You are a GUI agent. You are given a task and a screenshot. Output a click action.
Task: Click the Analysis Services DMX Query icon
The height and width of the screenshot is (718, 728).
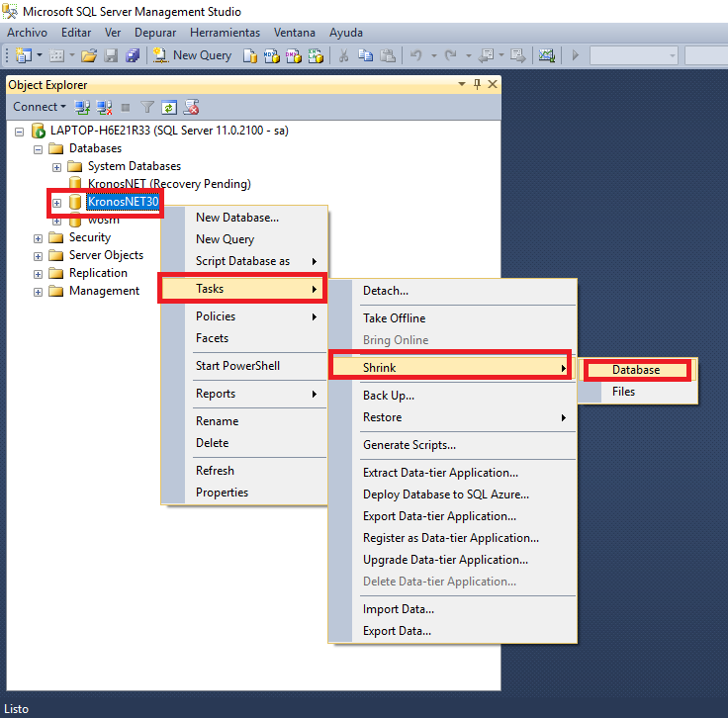pos(294,55)
